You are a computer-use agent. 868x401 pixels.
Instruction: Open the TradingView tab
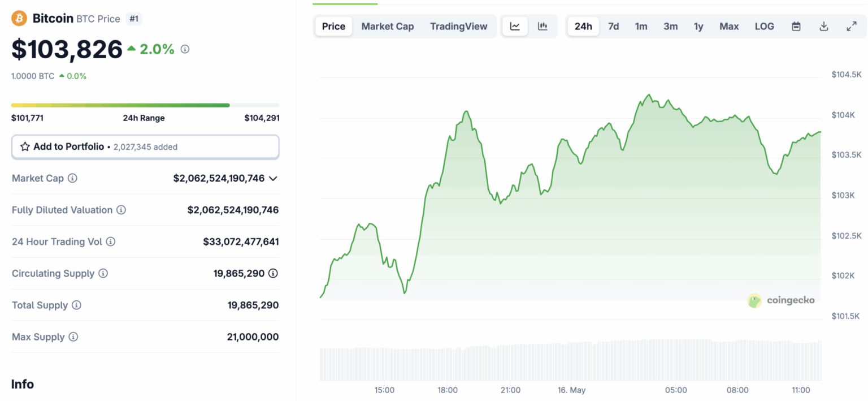point(459,26)
